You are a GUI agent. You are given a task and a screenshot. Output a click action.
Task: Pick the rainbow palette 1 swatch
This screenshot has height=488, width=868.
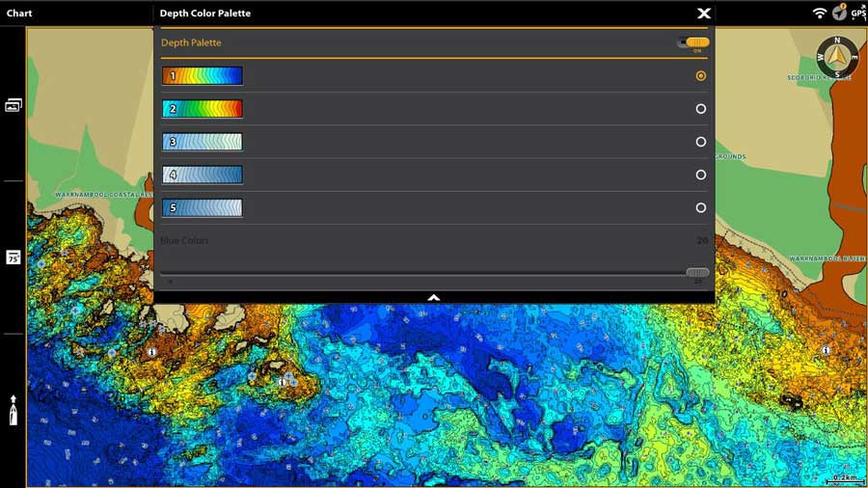coord(203,76)
